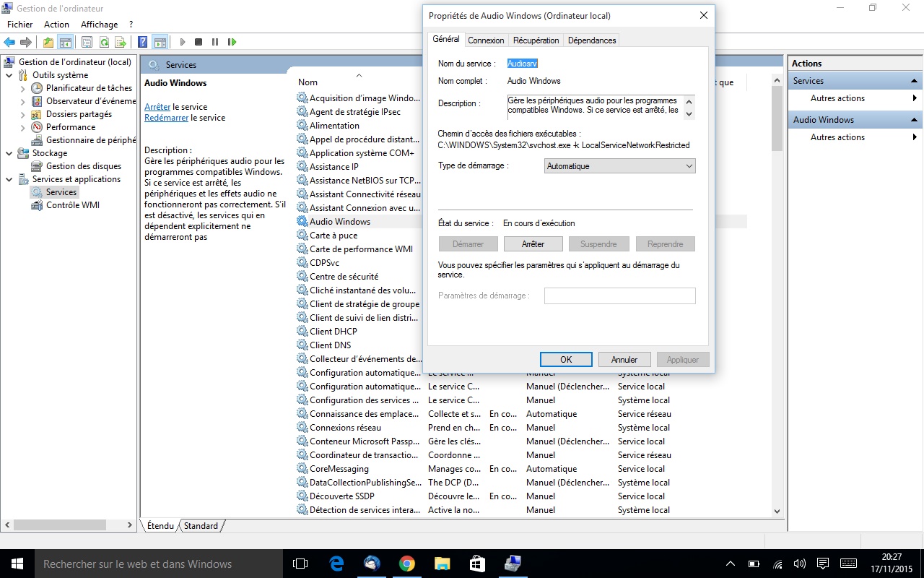Select Dossiers partagés in the tree
Viewport: 924px width, 578px height.
point(79,114)
